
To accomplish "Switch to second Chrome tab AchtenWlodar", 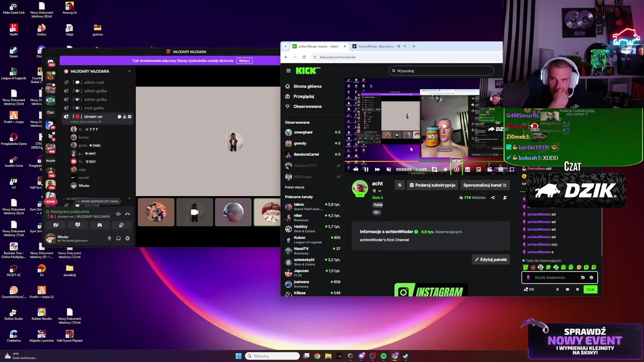I will point(379,46).
